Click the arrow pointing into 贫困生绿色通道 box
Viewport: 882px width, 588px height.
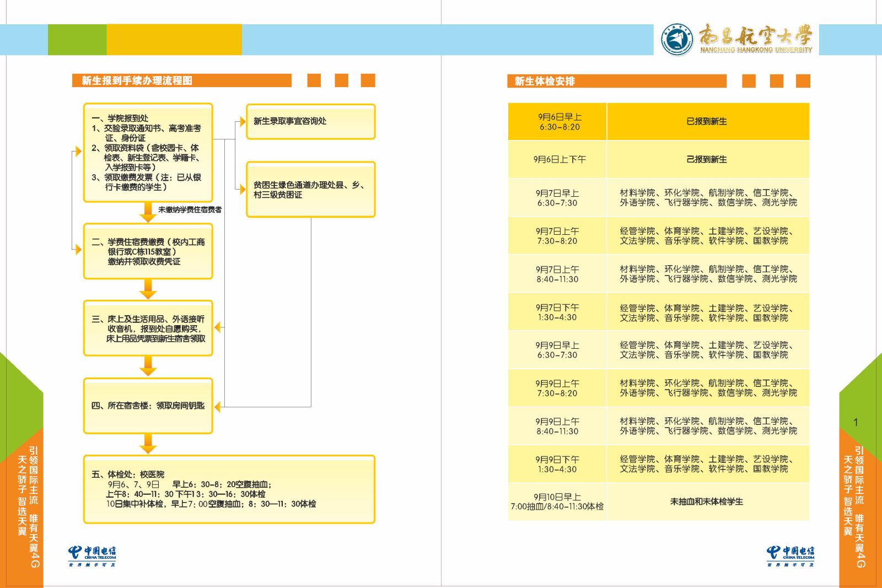click(241, 189)
